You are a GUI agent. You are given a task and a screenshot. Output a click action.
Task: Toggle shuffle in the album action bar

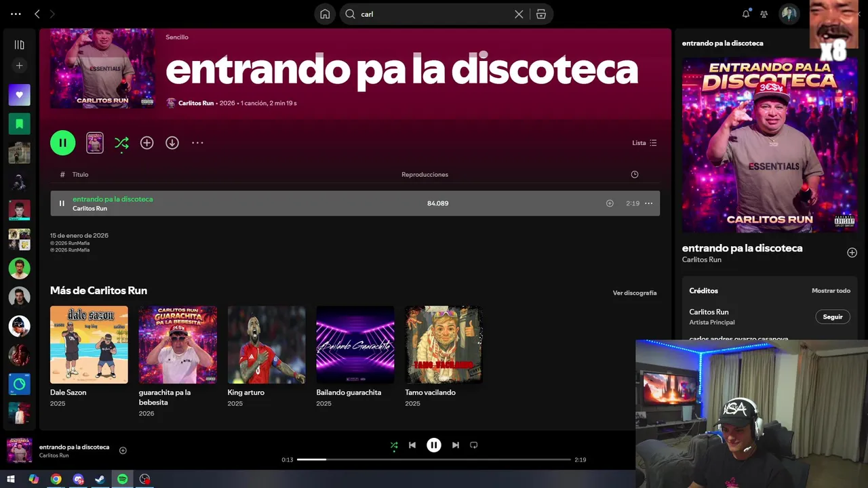point(121,142)
